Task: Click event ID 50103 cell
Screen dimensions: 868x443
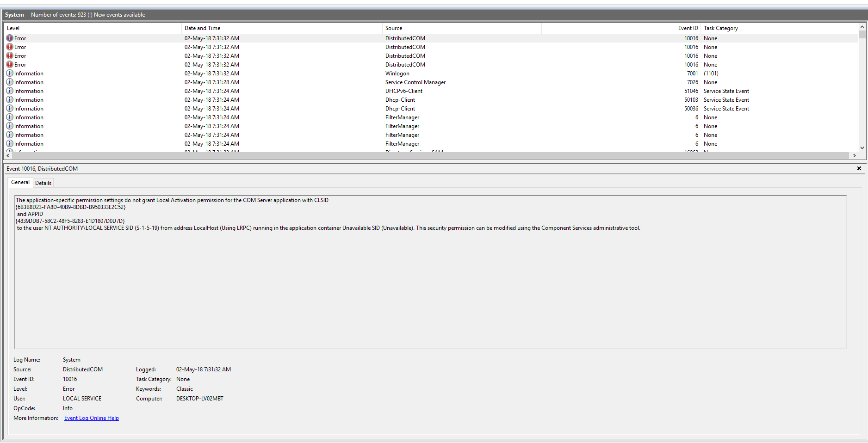Action: (x=691, y=100)
